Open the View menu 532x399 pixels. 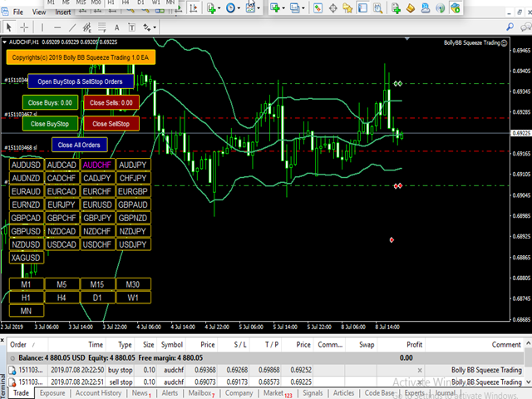coord(39,12)
